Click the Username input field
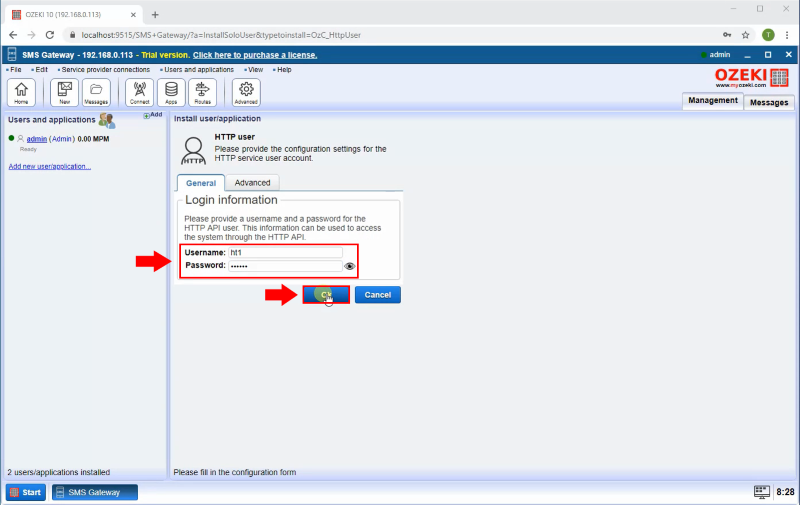This screenshot has height=505, width=800. 286,252
